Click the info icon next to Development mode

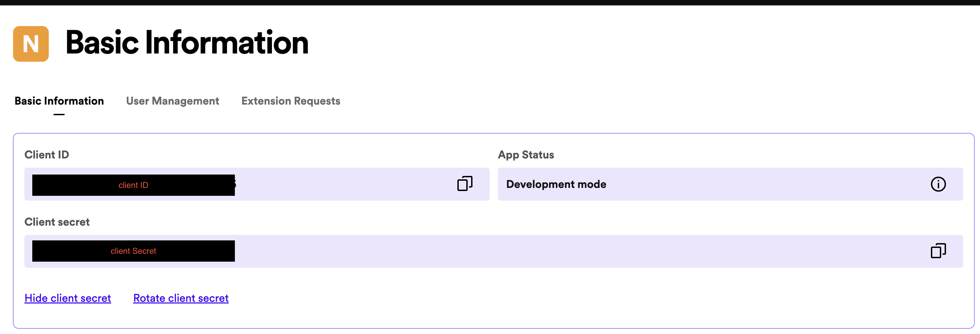(x=938, y=184)
